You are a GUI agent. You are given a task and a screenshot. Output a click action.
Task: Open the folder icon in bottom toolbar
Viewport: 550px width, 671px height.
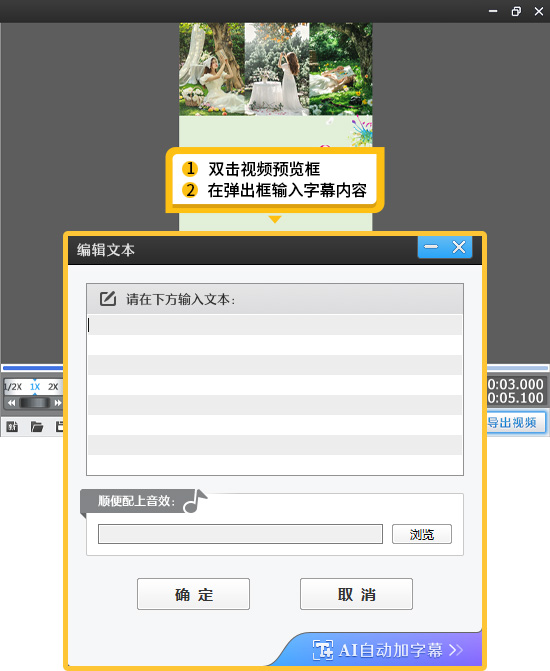pyautogui.click(x=37, y=426)
